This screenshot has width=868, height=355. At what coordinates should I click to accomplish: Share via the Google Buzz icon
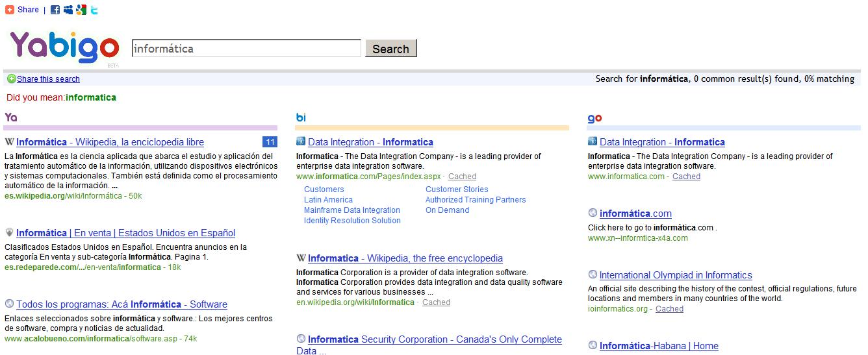(81, 10)
